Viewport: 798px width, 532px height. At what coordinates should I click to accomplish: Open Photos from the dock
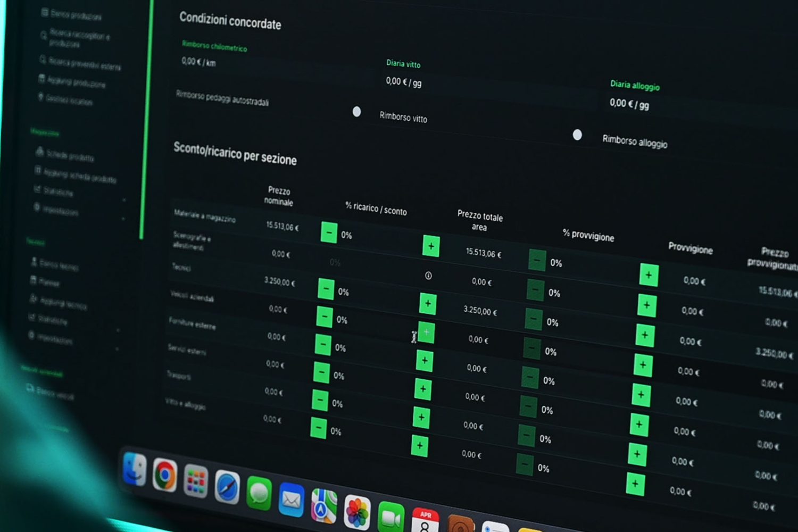click(358, 512)
